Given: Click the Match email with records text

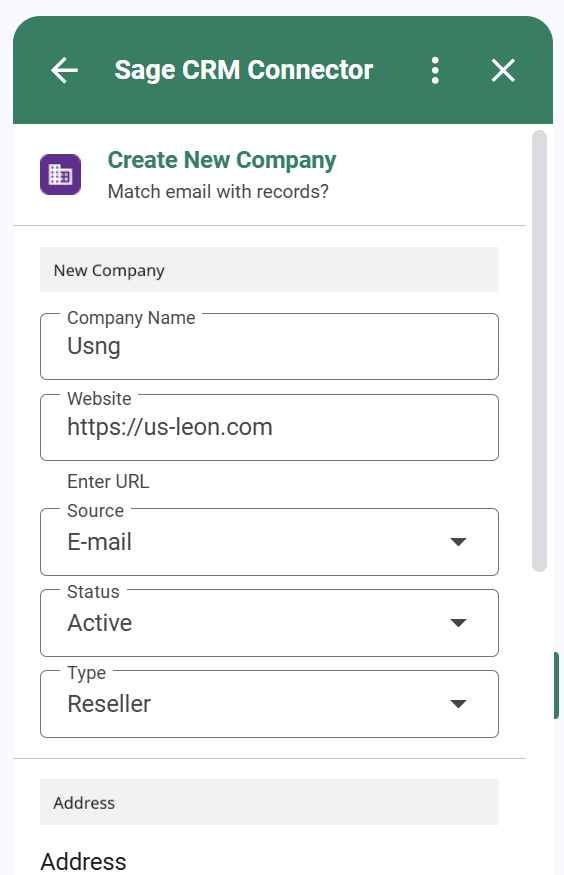Looking at the screenshot, I should (x=218, y=191).
